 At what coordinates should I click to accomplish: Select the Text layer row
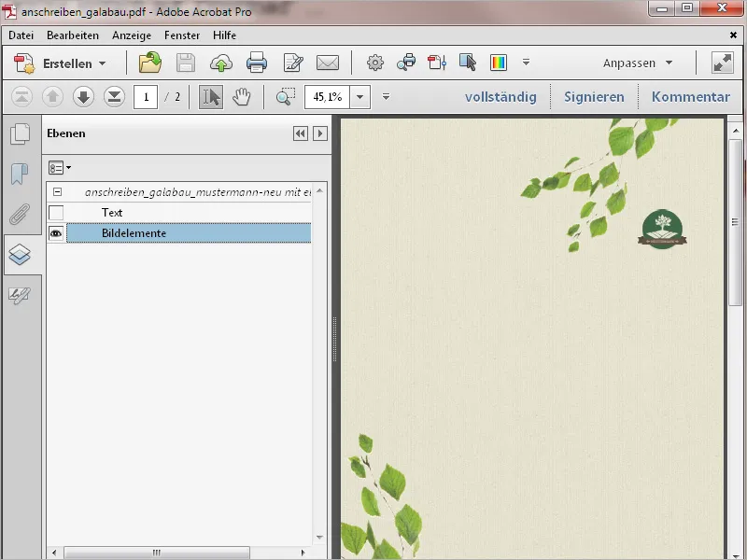tap(189, 213)
